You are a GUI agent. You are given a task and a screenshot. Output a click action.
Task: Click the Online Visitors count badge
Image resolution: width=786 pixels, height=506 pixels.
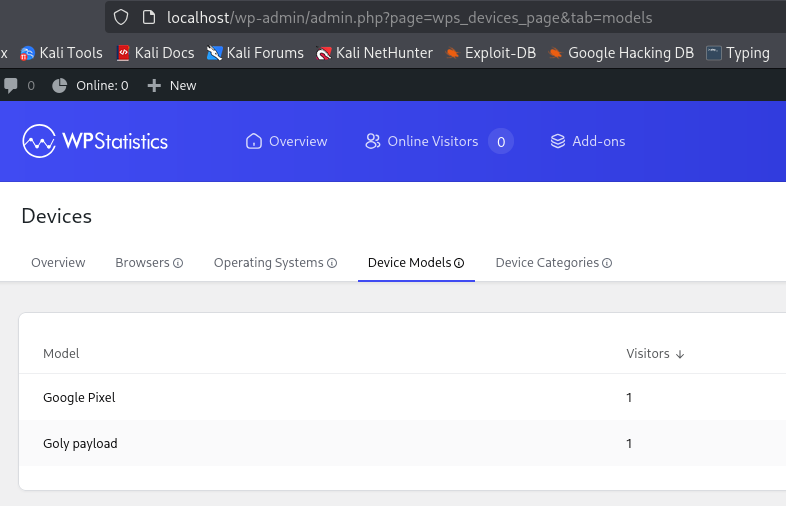click(501, 141)
